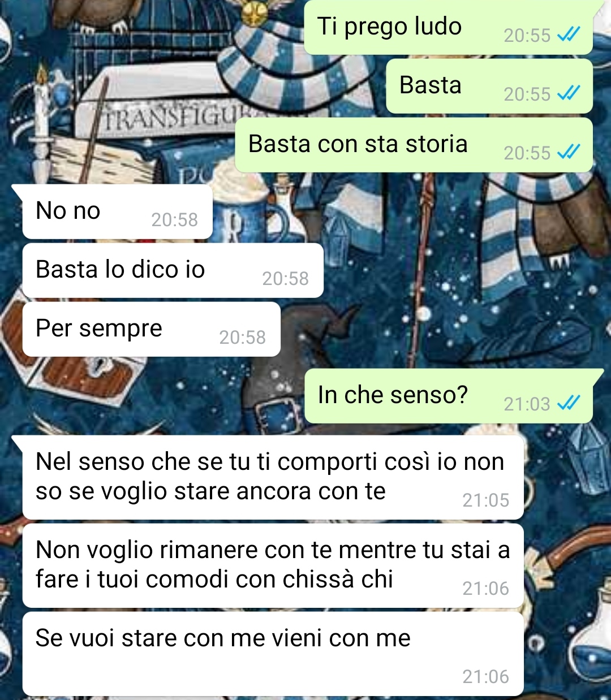Select the received 'No no' message
611x700 pixels.
click(x=117, y=211)
